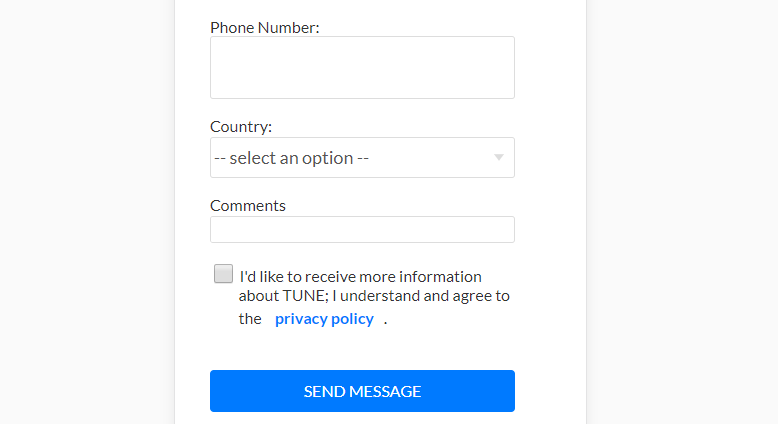The height and width of the screenshot is (424, 778).
Task: Select the '-- select an option --' combo box
Action: point(350,158)
